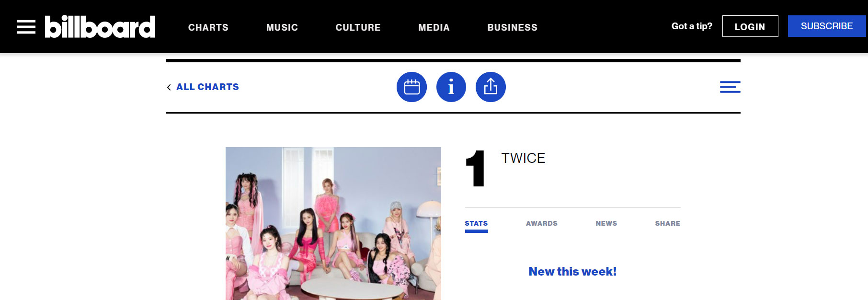Viewport: 868px width, 300px height.
Task: Open the Business navigation menu
Action: (513, 27)
